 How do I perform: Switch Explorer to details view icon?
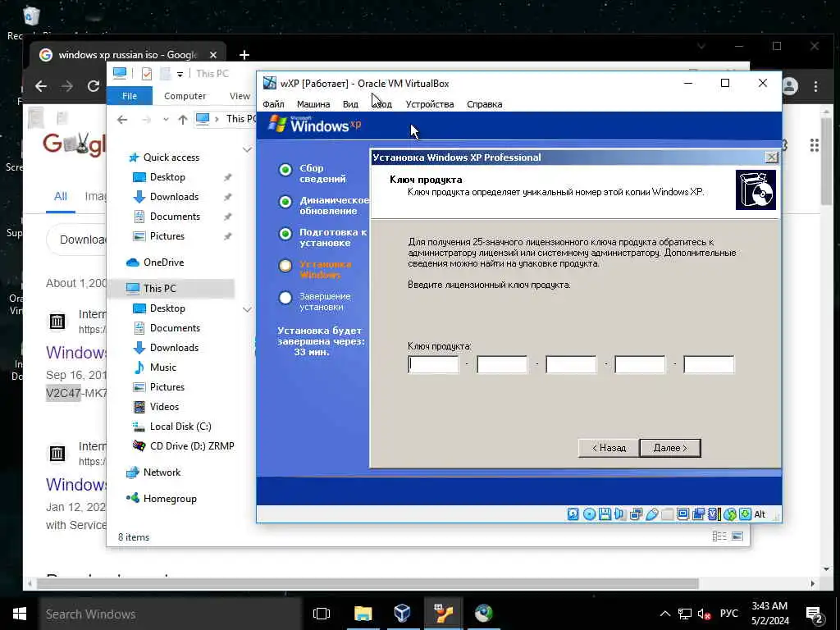(x=719, y=536)
